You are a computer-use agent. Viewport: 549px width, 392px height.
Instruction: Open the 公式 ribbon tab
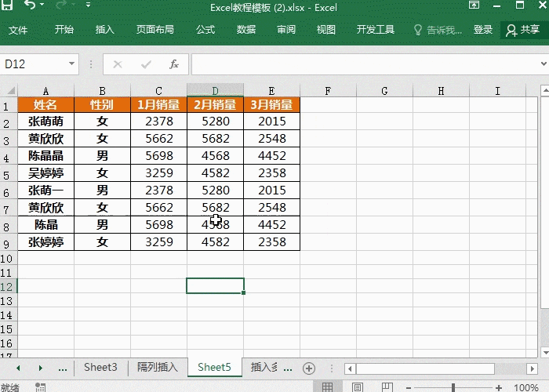(x=205, y=30)
